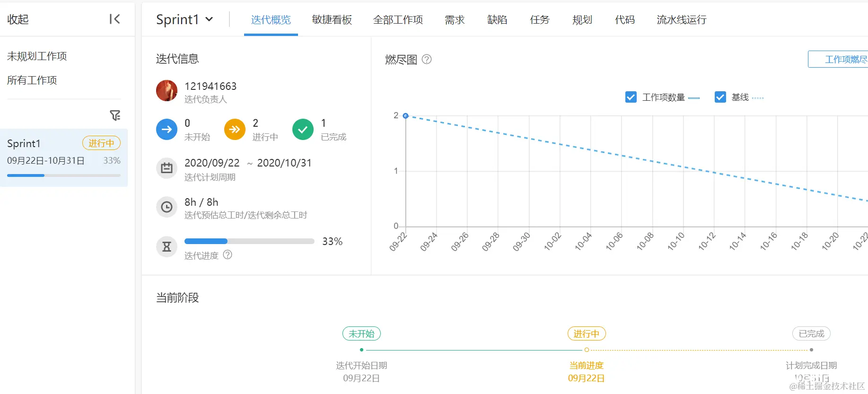Click the 09月22日-10月31日 date range
The image size is (868, 394).
pos(46,160)
